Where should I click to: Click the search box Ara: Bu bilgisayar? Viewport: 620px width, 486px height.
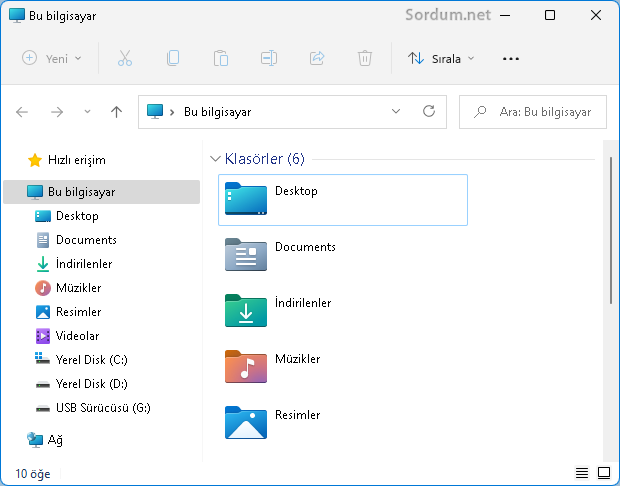point(541,112)
